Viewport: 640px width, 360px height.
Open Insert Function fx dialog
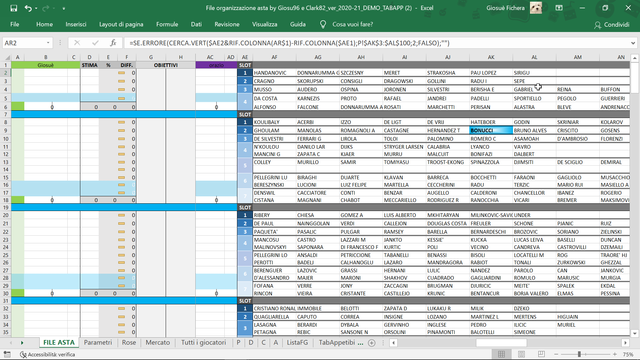[113, 43]
